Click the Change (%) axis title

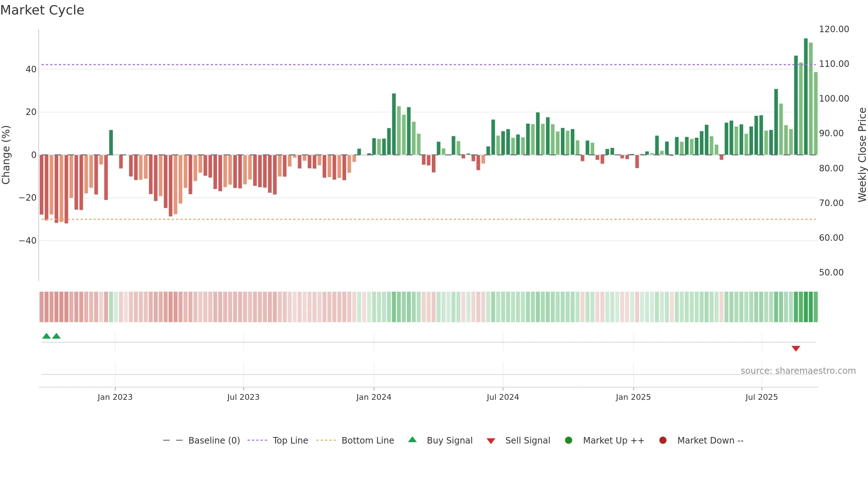click(6, 155)
